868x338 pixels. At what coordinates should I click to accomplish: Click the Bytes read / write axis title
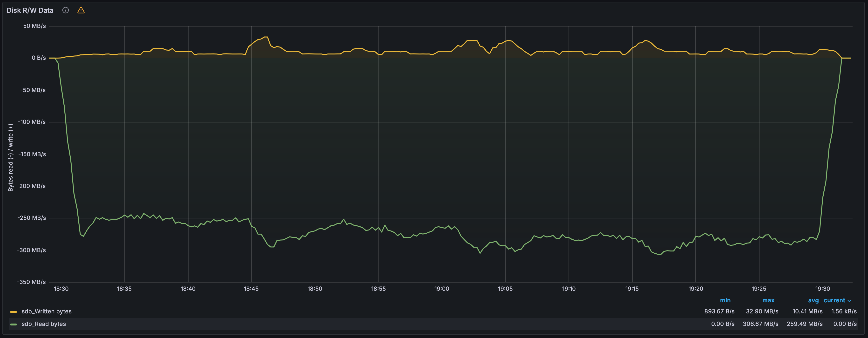[x=10, y=157]
